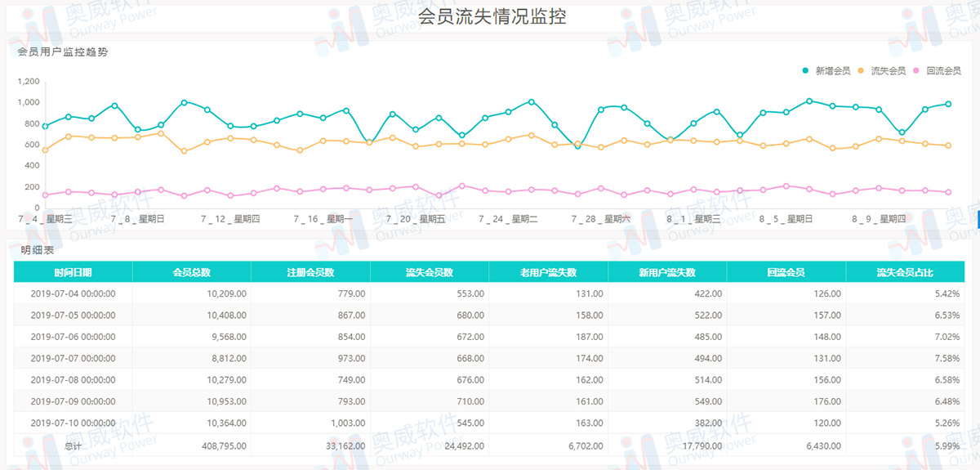The image size is (980, 470).
Task: Click the 8_1_星期三 axis label
Action: [693, 219]
